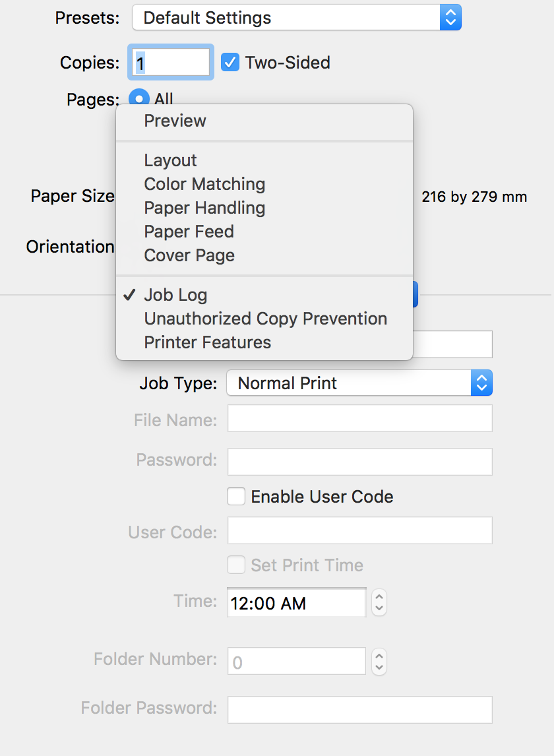554x756 pixels.
Task: Pick Color Matching menu entry
Action: pyautogui.click(x=204, y=184)
